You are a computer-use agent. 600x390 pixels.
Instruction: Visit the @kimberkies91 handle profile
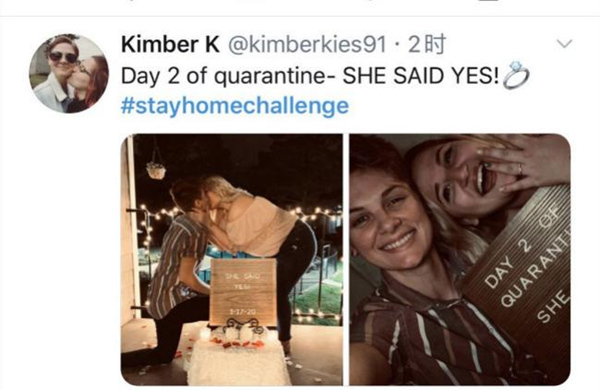(307, 44)
